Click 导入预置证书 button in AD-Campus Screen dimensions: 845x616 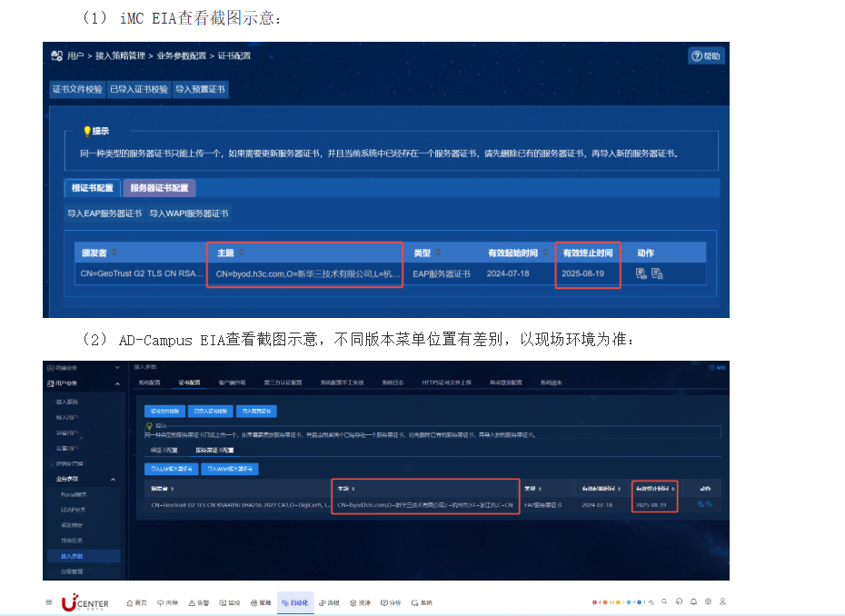tap(256, 412)
